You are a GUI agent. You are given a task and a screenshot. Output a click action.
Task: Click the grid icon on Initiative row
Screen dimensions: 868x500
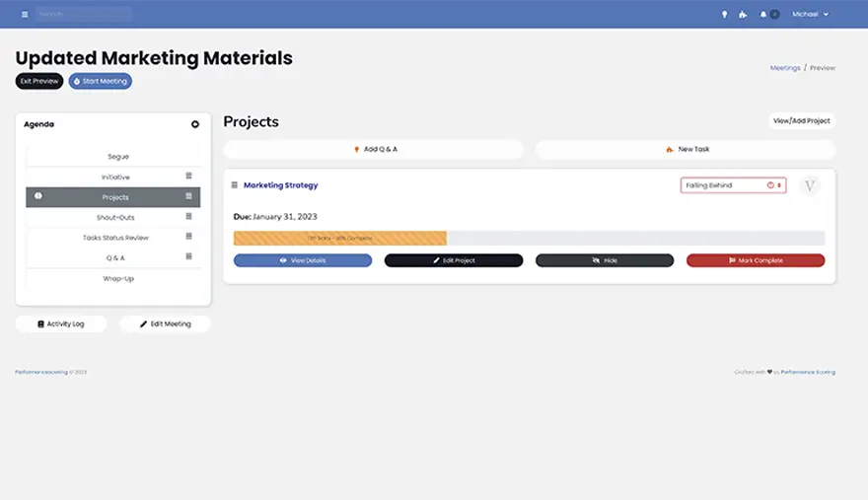pos(188,177)
